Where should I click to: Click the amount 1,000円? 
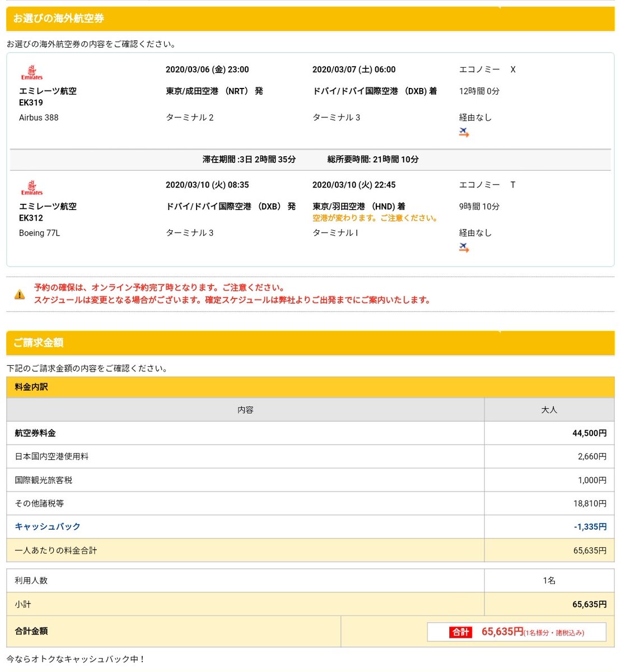[x=592, y=480]
